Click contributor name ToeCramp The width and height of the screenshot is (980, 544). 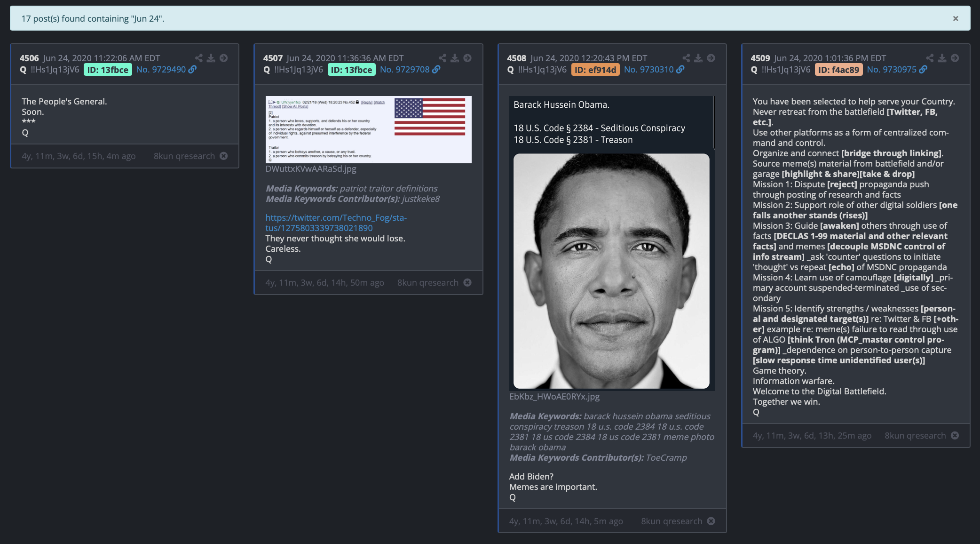666,457
